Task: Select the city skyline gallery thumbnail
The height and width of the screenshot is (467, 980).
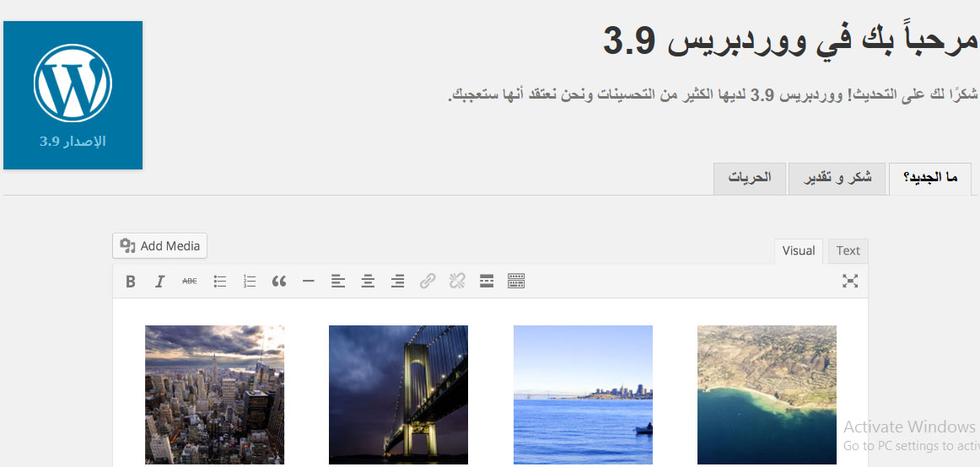Action: (214, 395)
